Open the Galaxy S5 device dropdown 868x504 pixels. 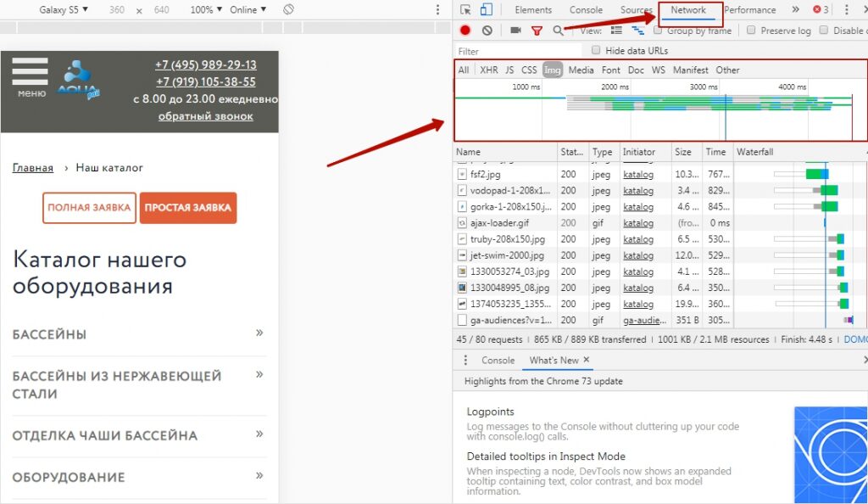coord(64,10)
